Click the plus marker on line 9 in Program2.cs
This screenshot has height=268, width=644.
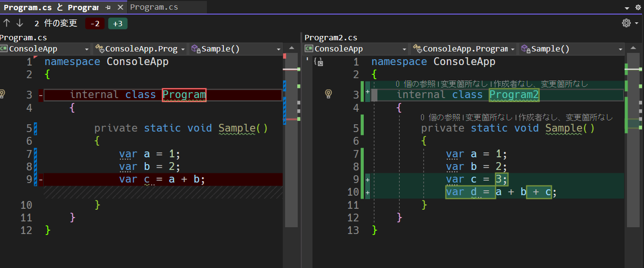[368, 180]
